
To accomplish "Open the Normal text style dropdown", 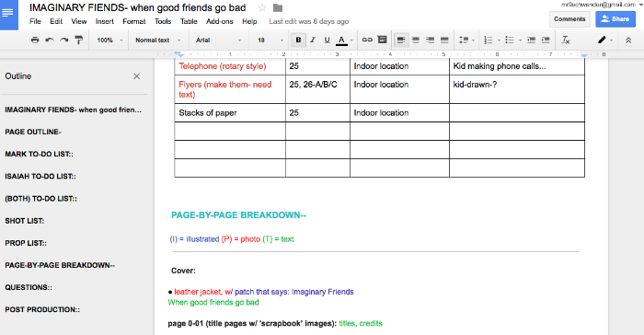I will click(158, 40).
